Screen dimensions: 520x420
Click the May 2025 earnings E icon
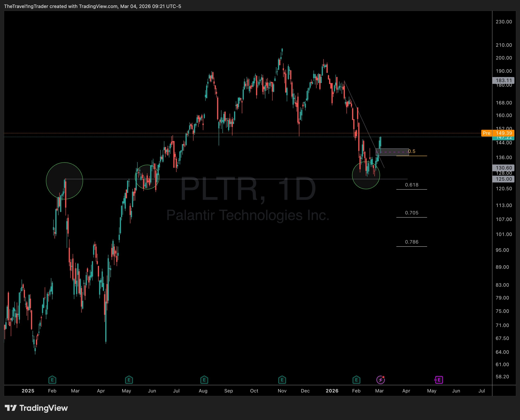tap(129, 380)
